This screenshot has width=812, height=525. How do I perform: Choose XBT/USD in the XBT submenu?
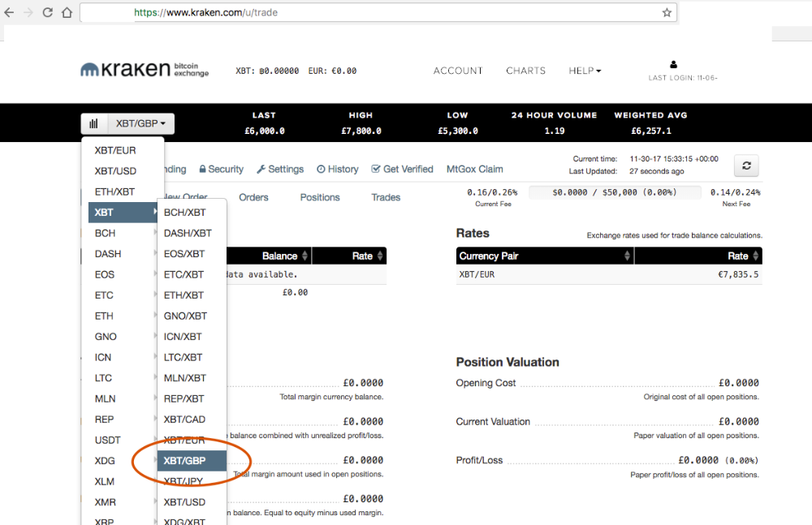click(192, 503)
